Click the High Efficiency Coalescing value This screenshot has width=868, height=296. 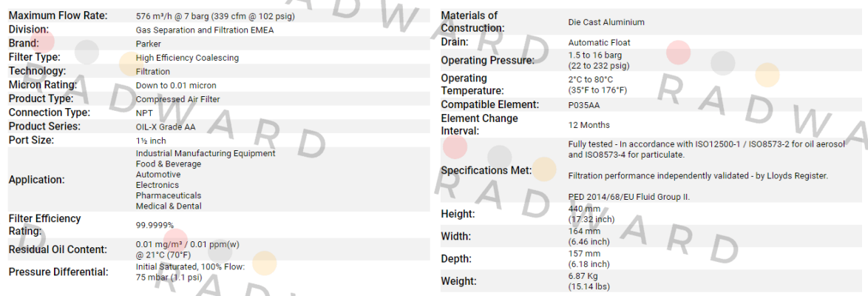(187, 58)
